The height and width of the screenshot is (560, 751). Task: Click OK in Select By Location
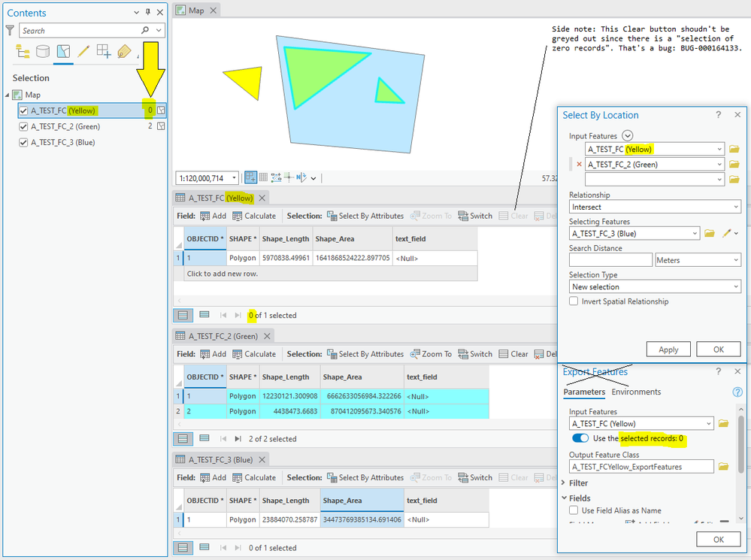pyautogui.click(x=719, y=350)
